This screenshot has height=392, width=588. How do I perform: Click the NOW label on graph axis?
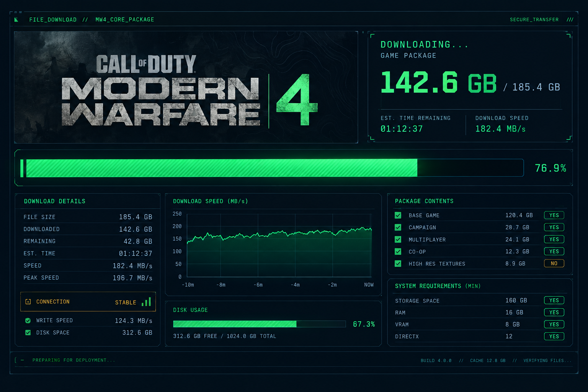click(x=369, y=285)
